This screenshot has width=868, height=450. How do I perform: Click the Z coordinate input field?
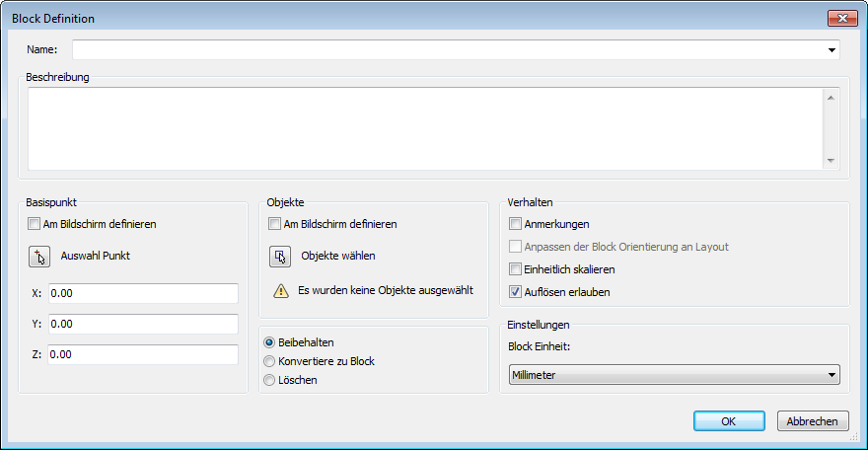(143, 355)
